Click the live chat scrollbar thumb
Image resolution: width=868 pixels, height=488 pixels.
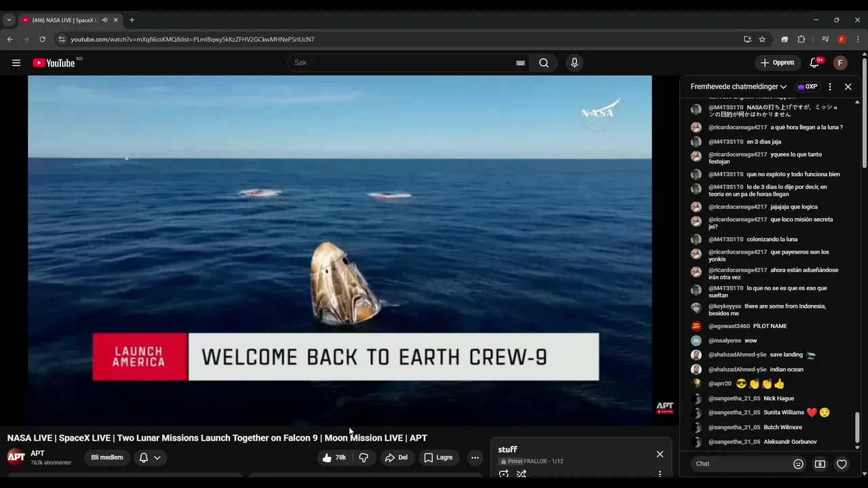[857, 427]
